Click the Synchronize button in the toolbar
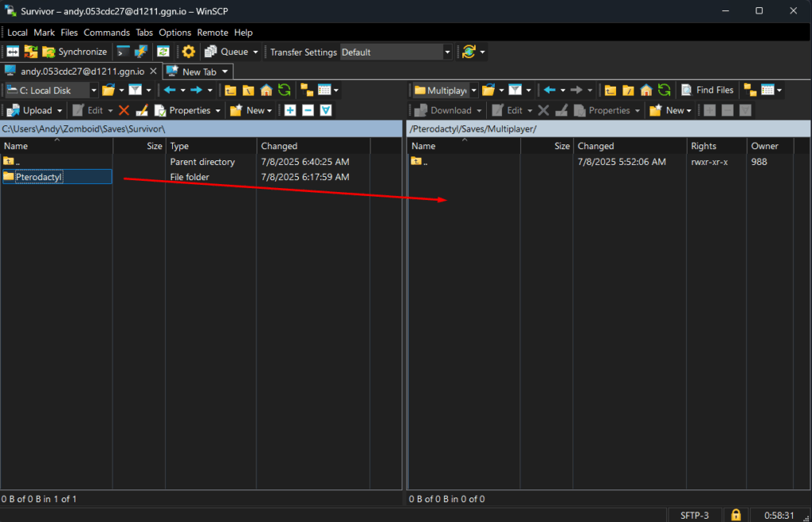The image size is (812, 522). pos(74,52)
